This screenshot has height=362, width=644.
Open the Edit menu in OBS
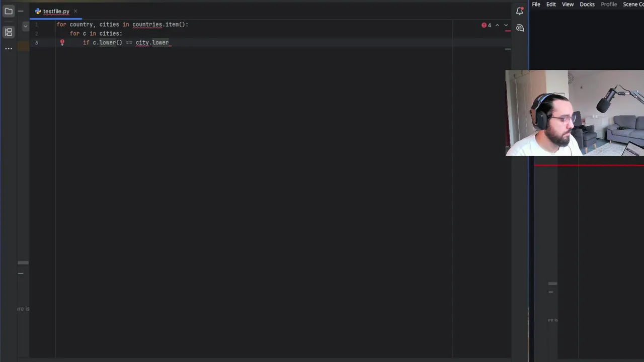551,4
